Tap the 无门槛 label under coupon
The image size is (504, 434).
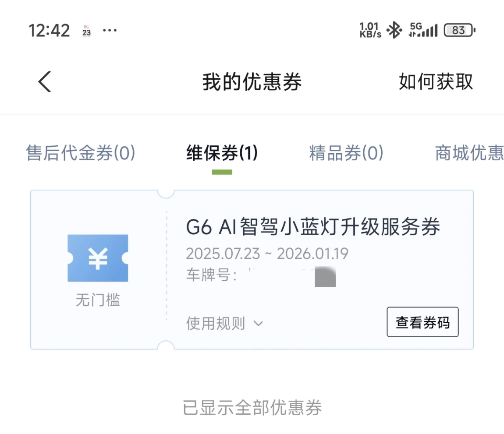[x=98, y=300]
